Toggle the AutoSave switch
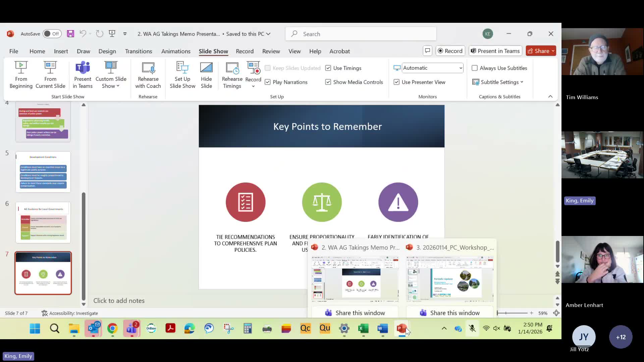 (x=52, y=34)
